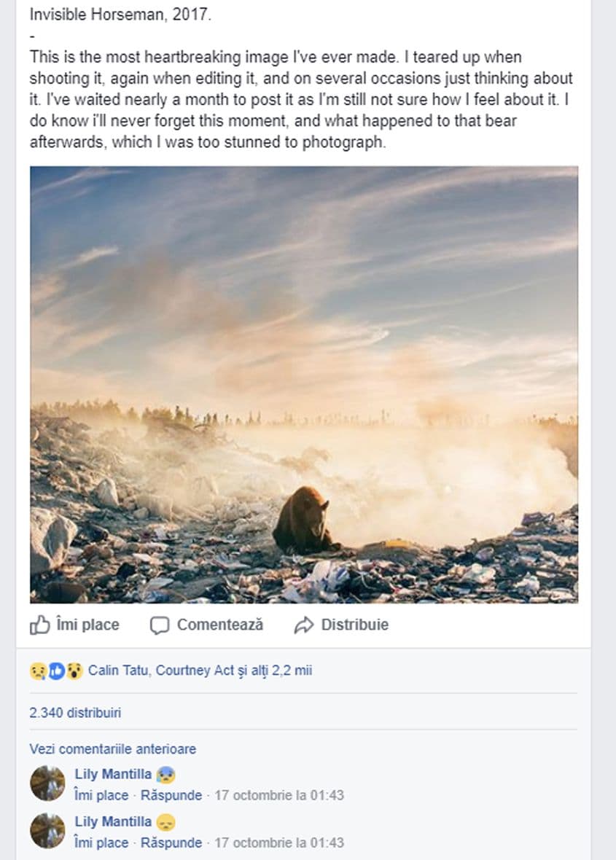Expand Vezi comentariile anterioare
This screenshot has width=616, height=860.
[113, 749]
